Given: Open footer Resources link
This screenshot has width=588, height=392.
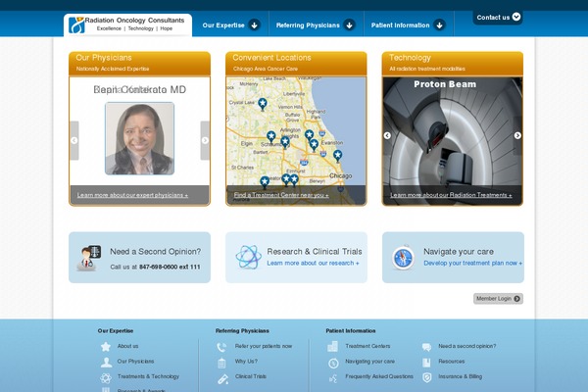Looking at the screenshot, I should point(451,362).
